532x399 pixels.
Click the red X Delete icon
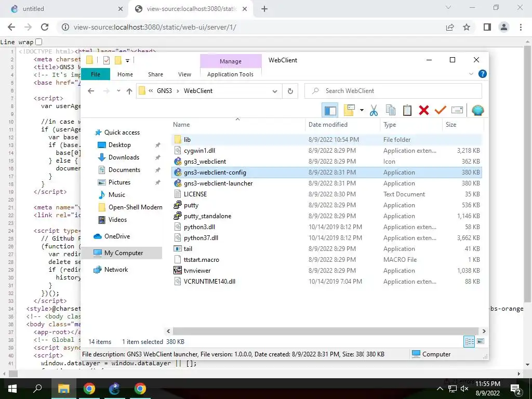tap(424, 110)
